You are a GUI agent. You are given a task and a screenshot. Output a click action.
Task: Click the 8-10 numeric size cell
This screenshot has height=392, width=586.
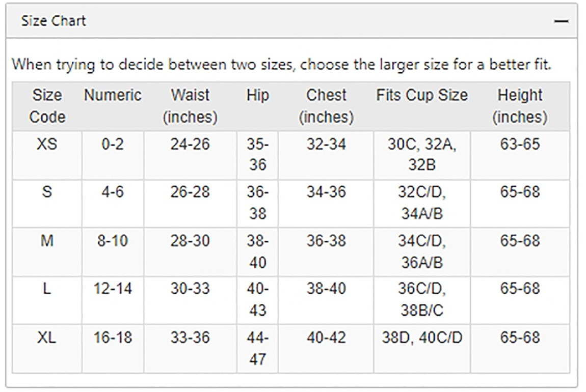pyautogui.click(x=113, y=252)
